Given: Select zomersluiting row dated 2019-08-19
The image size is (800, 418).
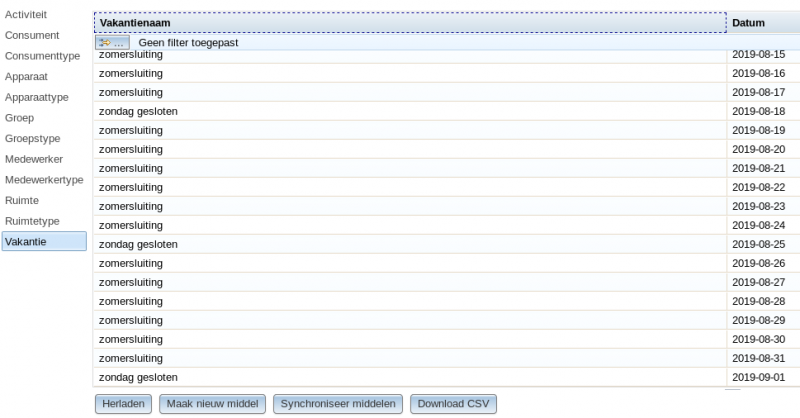Looking at the screenshot, I should pyautogui.click(x=446, y=130).
